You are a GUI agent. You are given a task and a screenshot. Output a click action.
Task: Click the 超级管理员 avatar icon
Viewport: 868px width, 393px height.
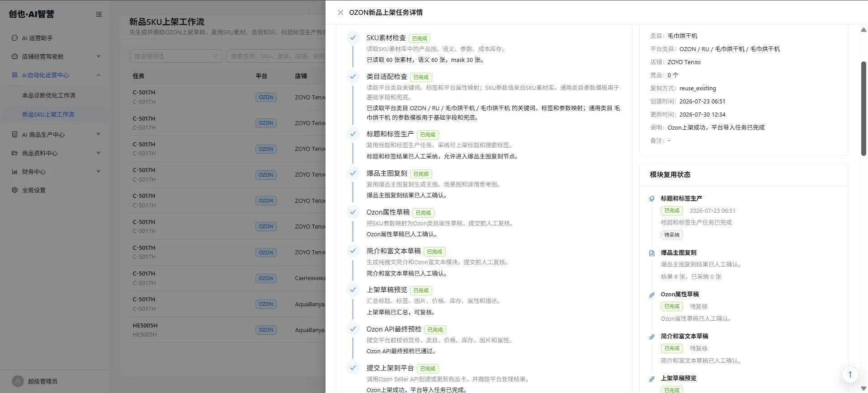coord(18,381)
